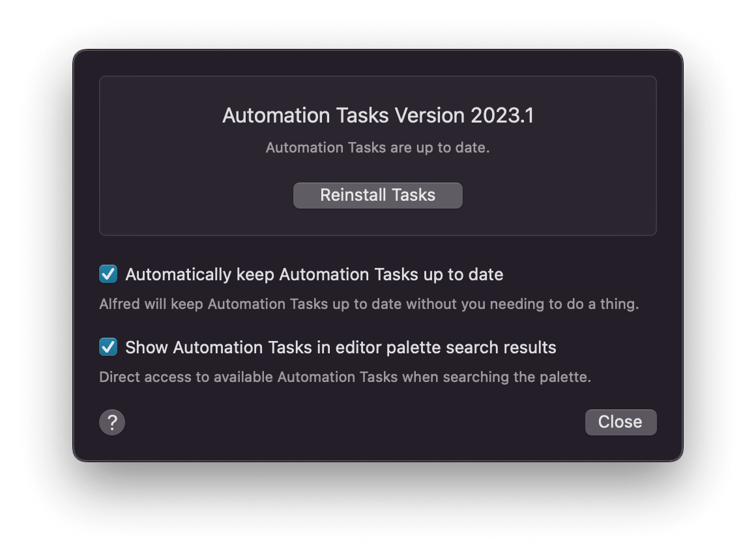The width and height of the screenshot is (756, 558).
Task: Click the label Automatically keep Automation Tasks up to date
Action: click(x=315, y=274)
